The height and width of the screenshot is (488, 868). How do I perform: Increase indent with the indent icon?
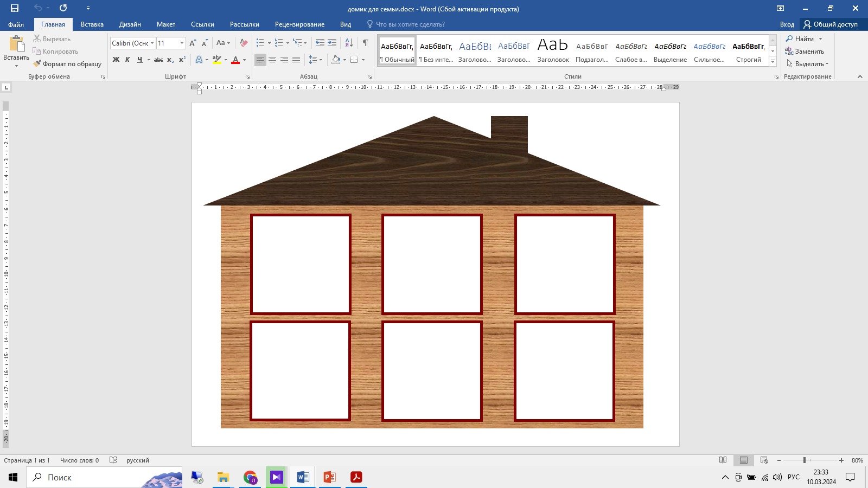(x=332, y=43)
